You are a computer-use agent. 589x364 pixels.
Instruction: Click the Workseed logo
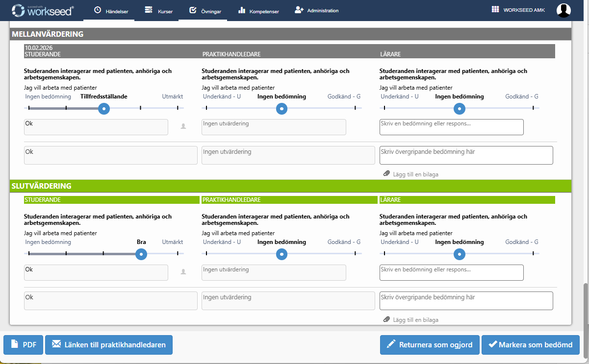pos(42,10)
